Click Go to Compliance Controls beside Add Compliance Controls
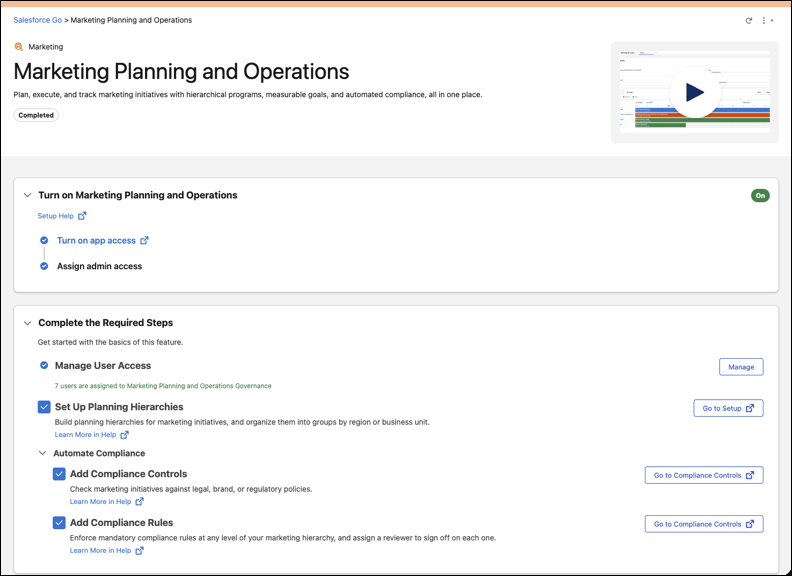The image size is (792, 576). (704, 475)
